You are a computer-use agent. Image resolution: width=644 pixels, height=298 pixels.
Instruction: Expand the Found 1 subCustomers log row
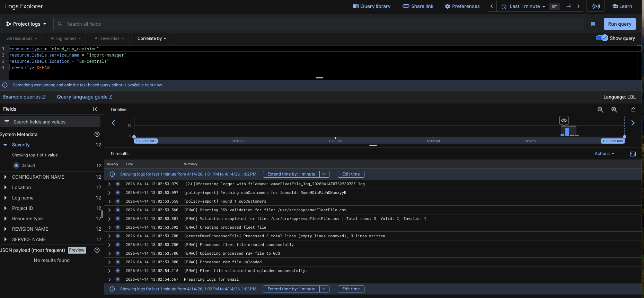pos(109,201)
